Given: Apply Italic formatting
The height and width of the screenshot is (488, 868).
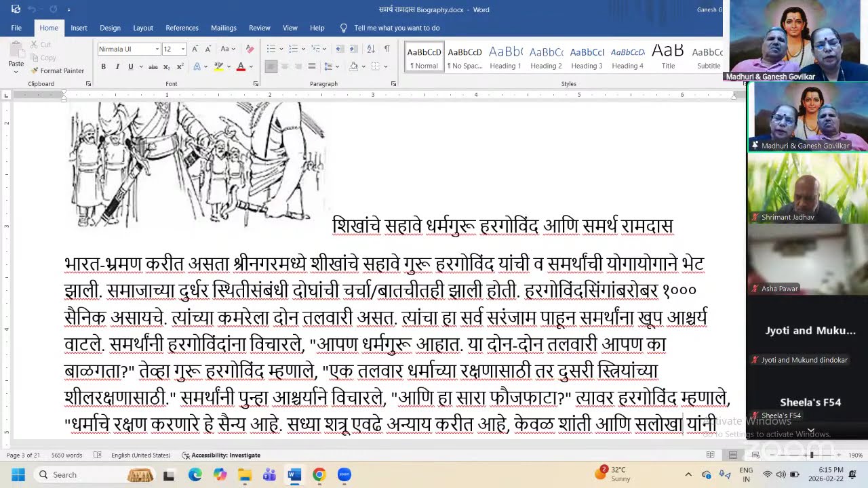Looking at the screenshot, I should click(x=117, y=66).
